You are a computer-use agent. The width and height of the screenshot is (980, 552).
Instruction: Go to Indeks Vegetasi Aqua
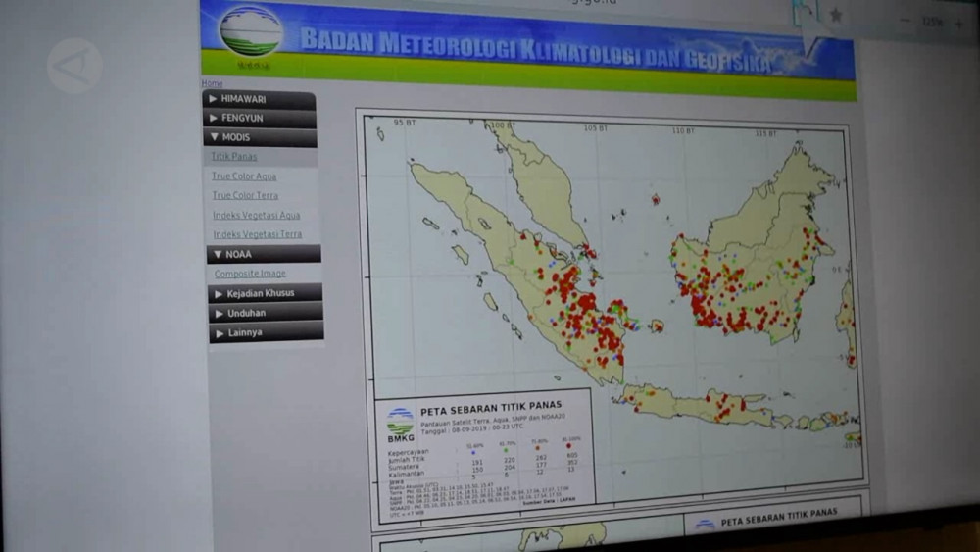tap(257, 215)
